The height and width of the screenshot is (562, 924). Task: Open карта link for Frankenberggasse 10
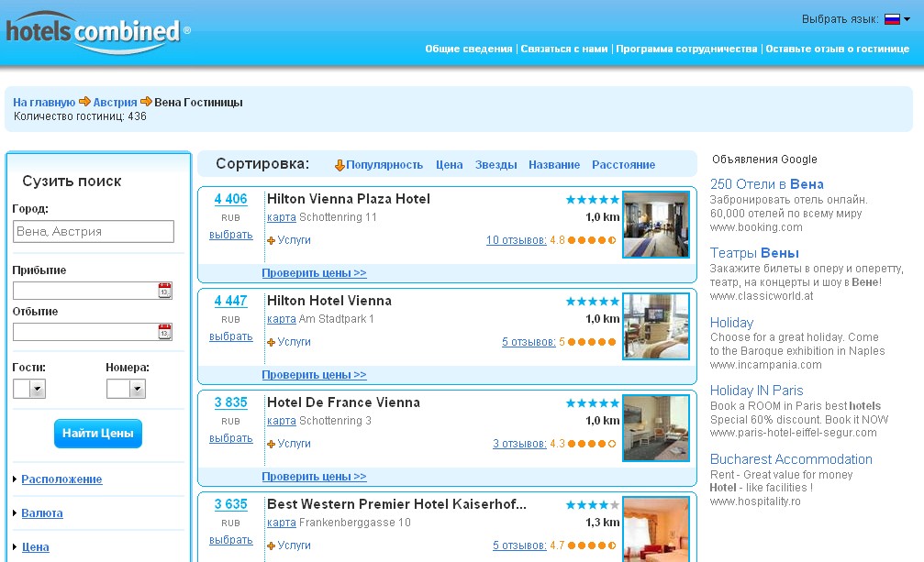click(282, 523)
